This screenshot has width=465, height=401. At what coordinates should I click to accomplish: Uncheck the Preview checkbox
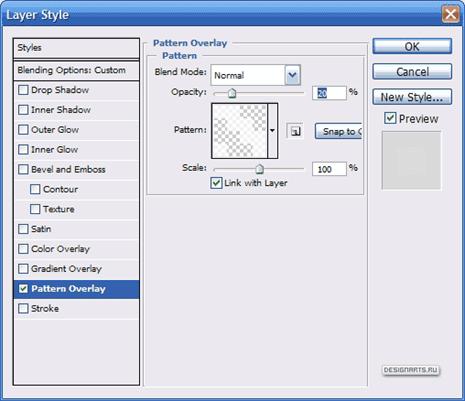click(x=390, y=118)
